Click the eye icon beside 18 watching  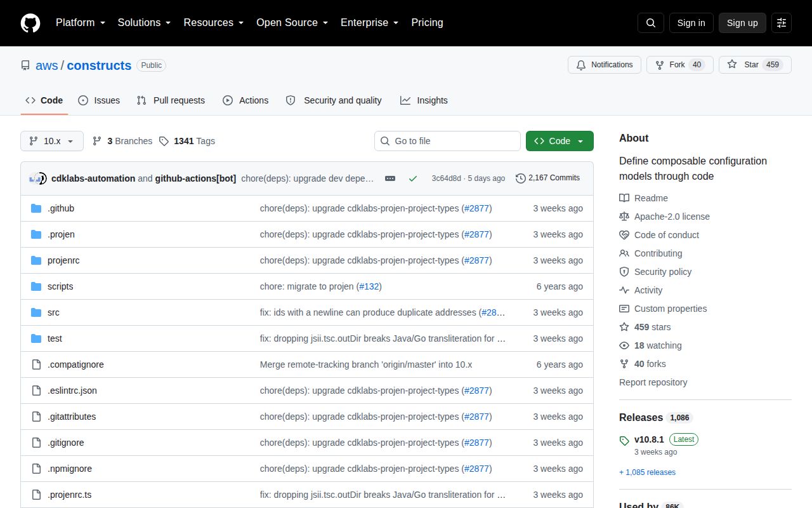point(624,345)
